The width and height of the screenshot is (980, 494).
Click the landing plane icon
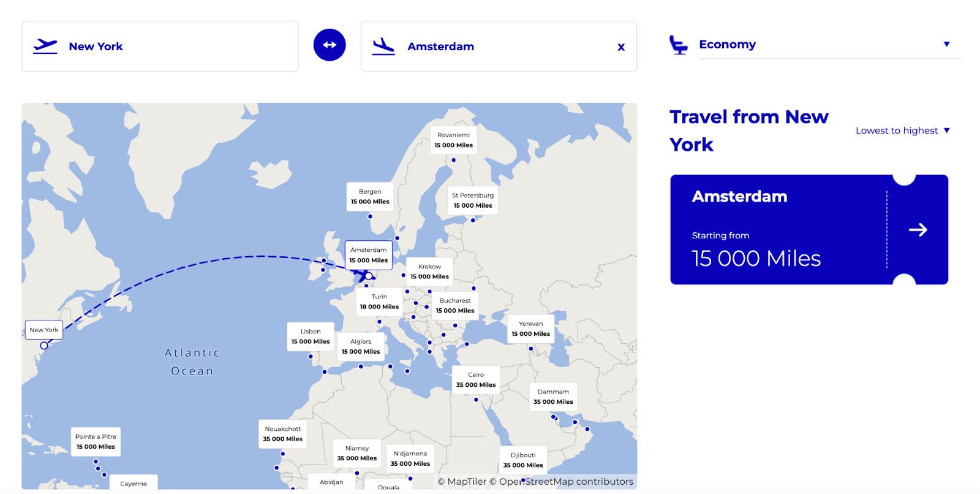click(x=383, y=46)
